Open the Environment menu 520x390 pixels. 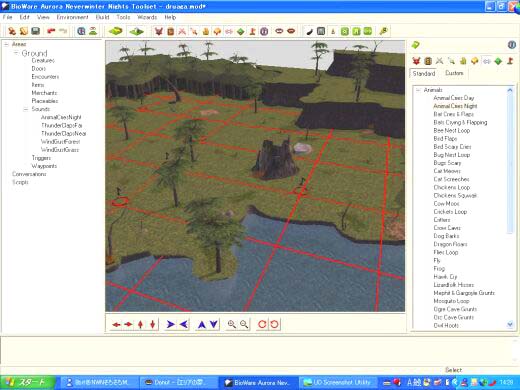coord(72,17)
